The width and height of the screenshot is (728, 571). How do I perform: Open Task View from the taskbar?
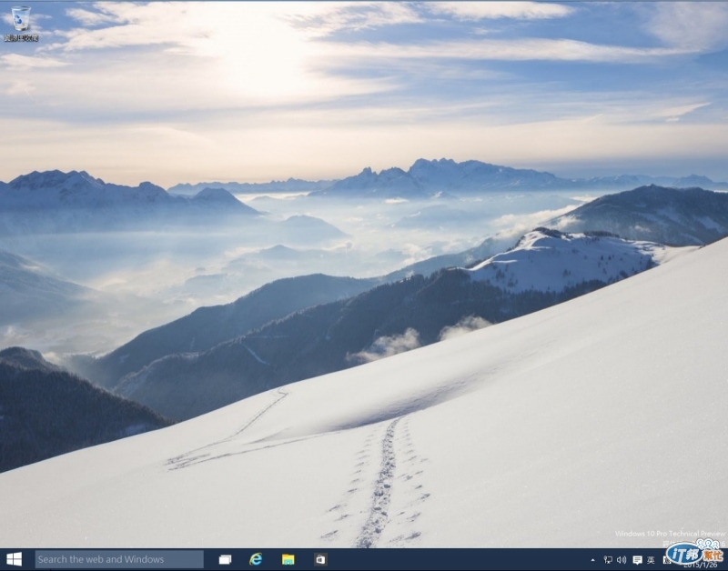pyautogui.click(x=225, y=560)
